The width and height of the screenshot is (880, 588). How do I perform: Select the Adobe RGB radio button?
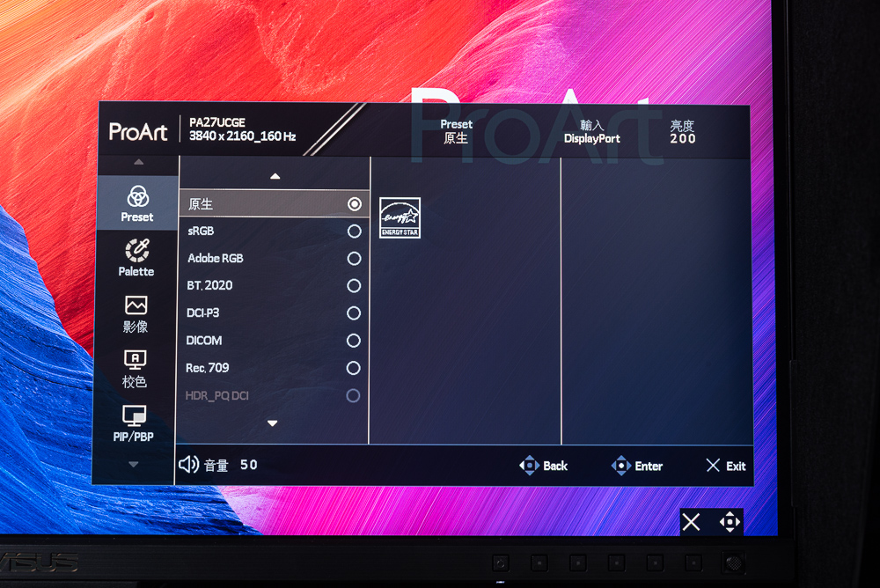354,258
